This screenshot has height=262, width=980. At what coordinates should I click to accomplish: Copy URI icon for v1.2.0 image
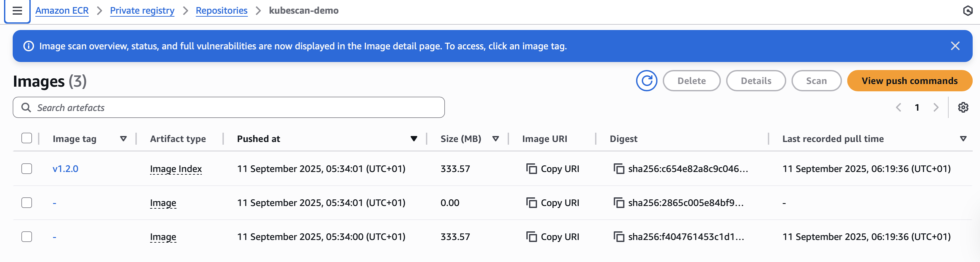point(531,168)
